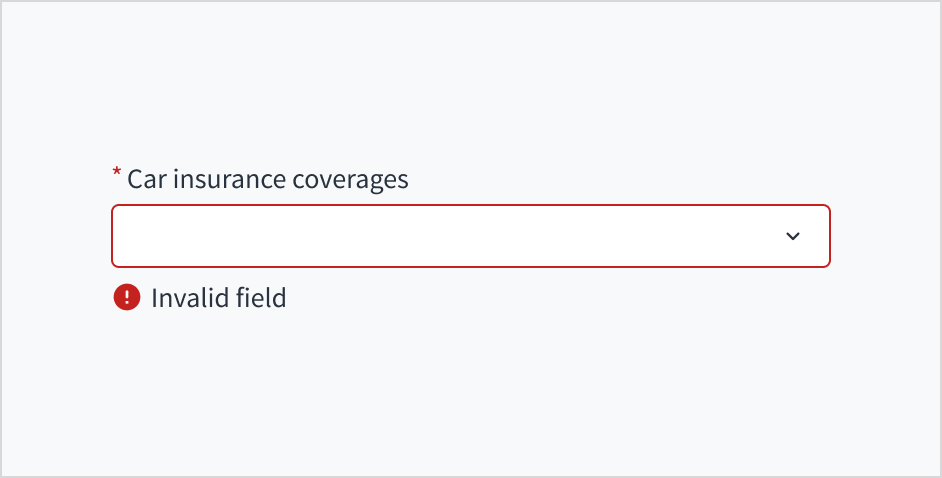Image resolution: width=942 pixels, height=478 pixels.
Task: Select the circular alert icon beside Invalid field
Action: click(127, 297)
